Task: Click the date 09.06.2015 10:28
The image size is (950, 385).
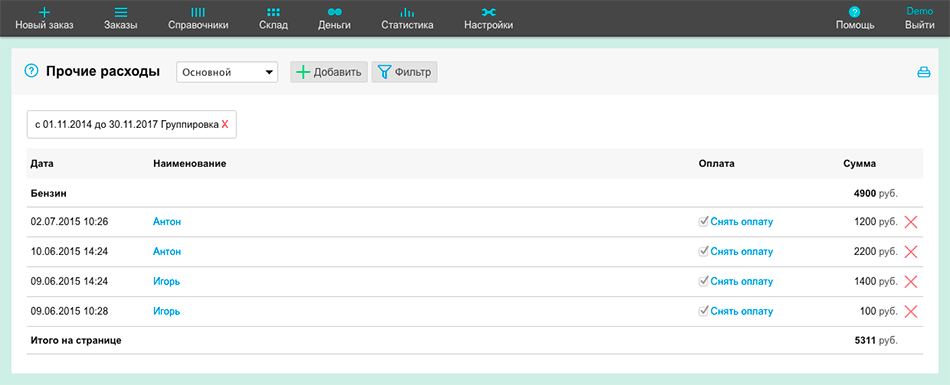Action: point(69,312)
